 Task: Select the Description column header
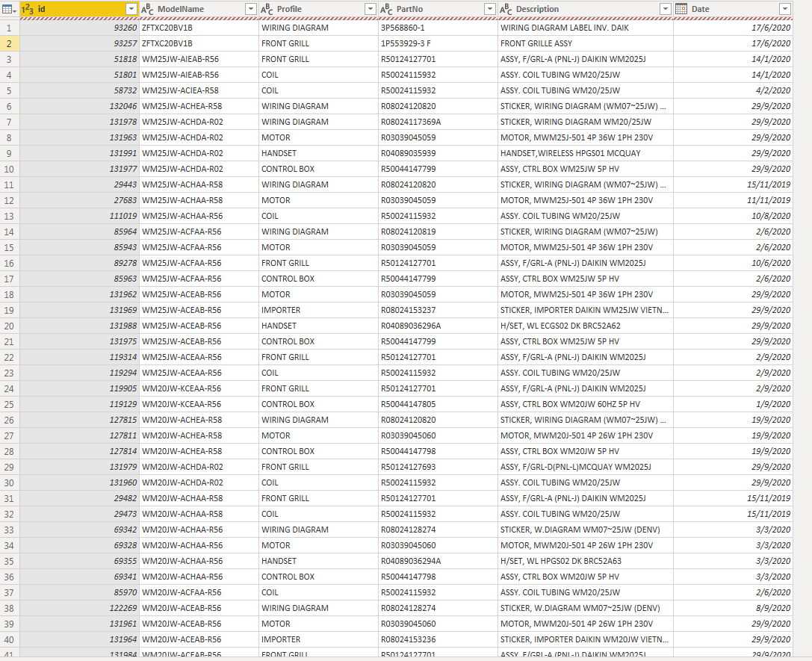(x=586, y=9)
